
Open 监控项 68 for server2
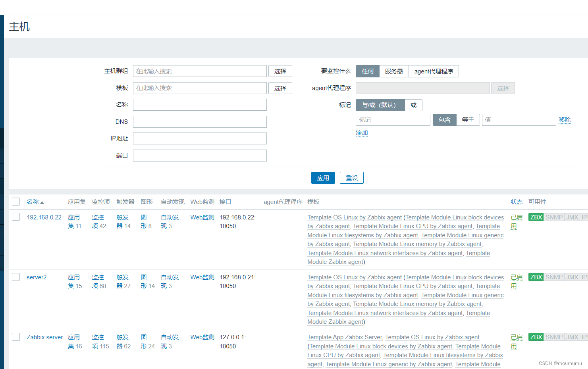(x=98, y=281)
